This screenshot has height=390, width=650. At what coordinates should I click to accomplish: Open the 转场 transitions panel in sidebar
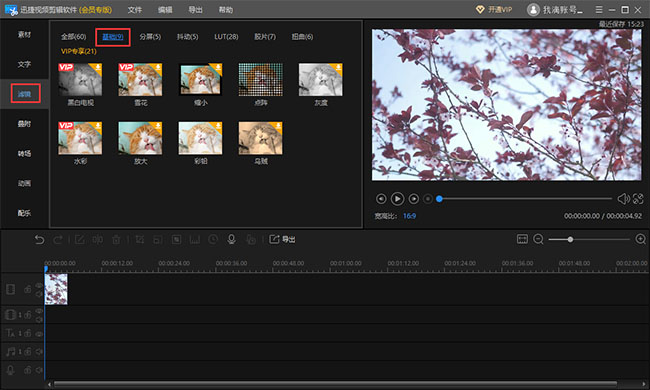click(x=24, y=153)
